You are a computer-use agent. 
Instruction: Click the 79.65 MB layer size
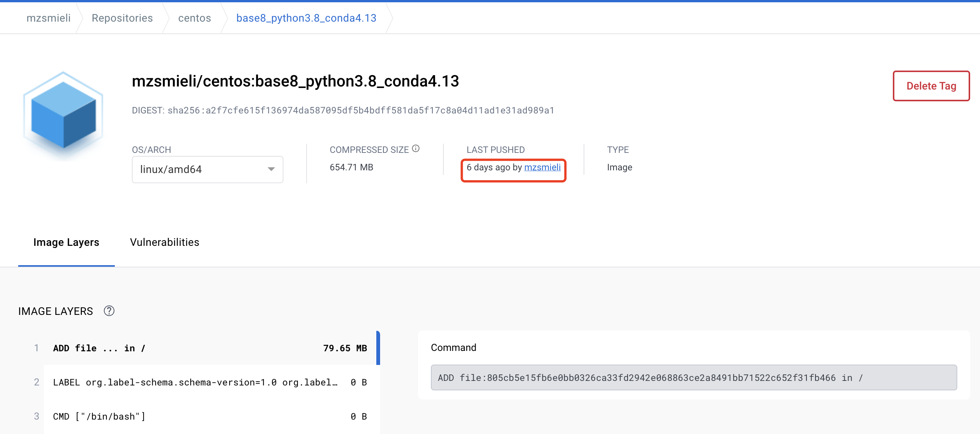click(345, 348)
